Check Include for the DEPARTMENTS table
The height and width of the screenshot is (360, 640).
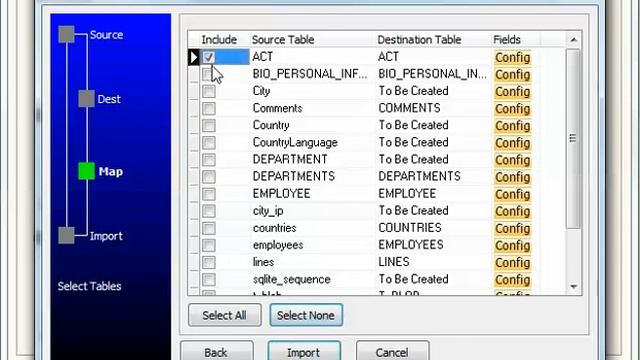pos(209,177)
